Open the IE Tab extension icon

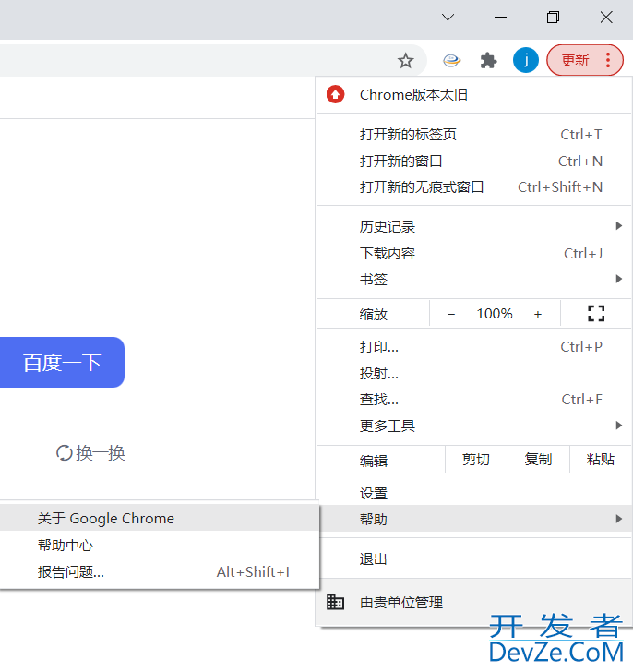coord(451,60)
